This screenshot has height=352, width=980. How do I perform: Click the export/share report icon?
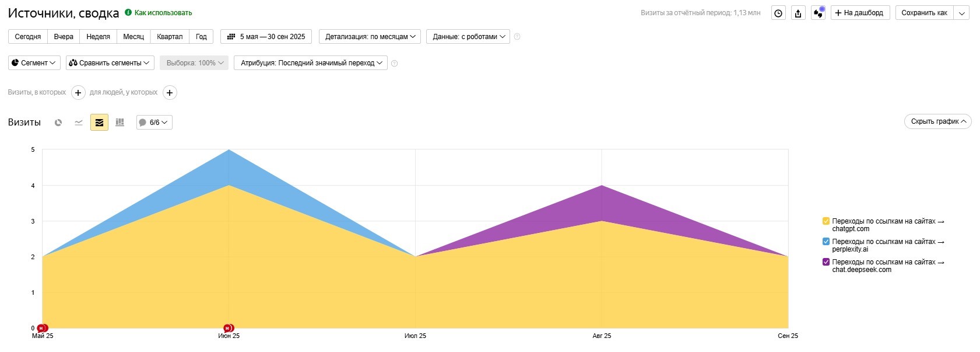tap(798, 13)
